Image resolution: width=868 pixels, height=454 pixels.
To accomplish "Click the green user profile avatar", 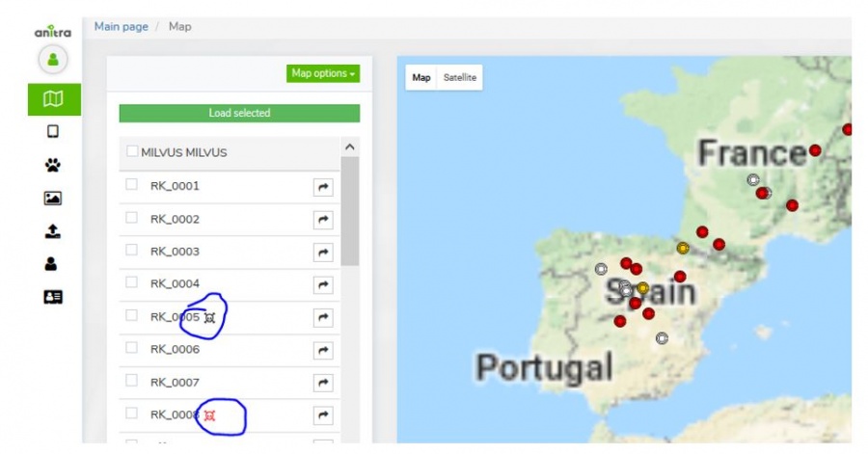I will point(52,60).
